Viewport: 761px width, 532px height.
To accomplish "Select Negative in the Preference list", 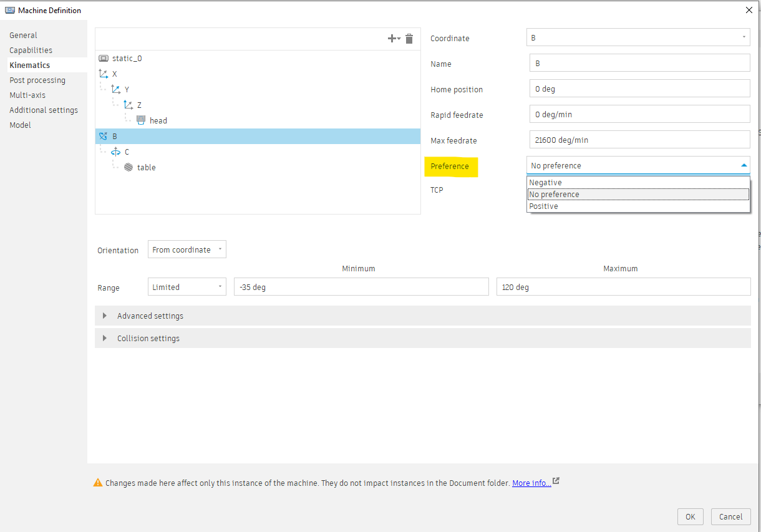I will (x=545, y=182).
